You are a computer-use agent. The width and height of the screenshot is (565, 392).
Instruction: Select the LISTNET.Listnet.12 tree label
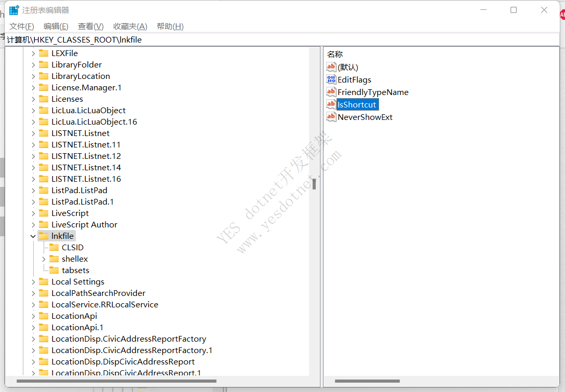(x=86, y=156)
